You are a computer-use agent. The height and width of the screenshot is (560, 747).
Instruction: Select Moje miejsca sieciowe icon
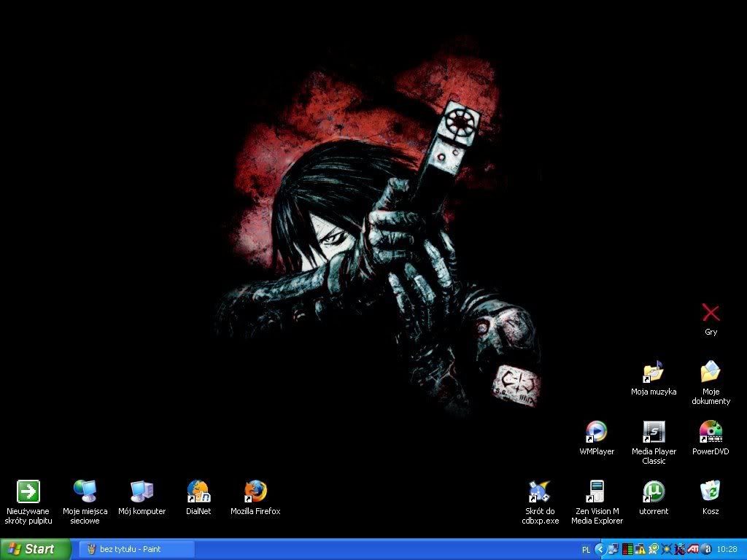click(x=85, y=491)
